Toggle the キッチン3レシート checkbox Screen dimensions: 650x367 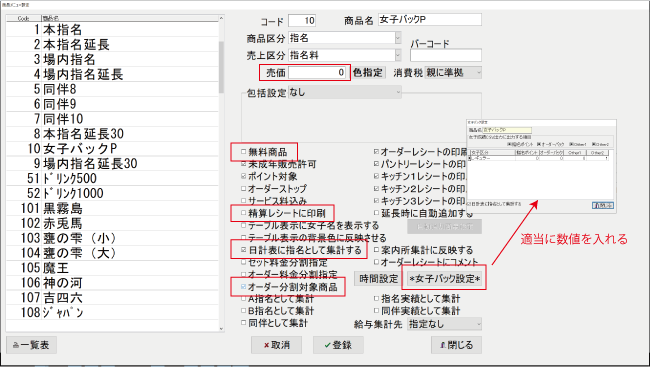click(x=376, y=201)
